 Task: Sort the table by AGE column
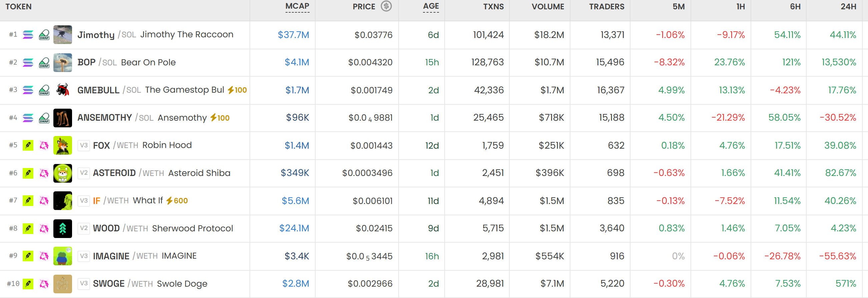[x=431, y=6]
